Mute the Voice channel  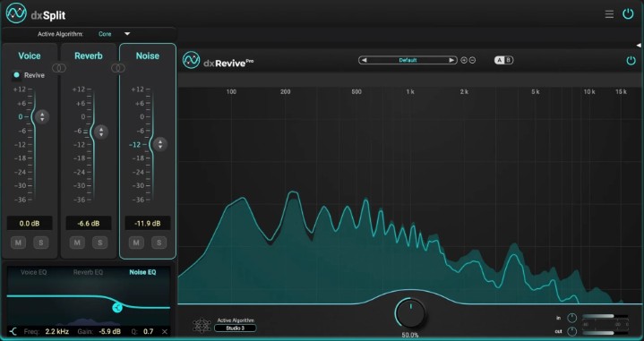point(18,243)
